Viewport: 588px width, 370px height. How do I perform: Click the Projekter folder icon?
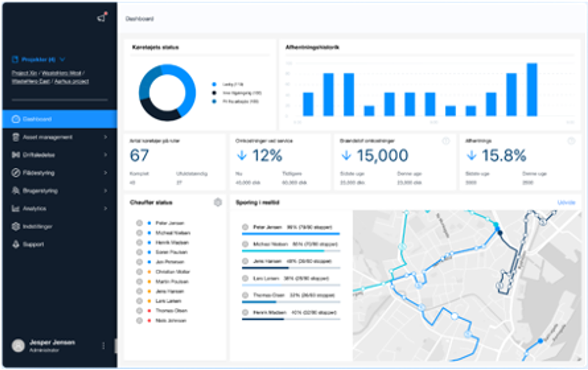(15, 60)
